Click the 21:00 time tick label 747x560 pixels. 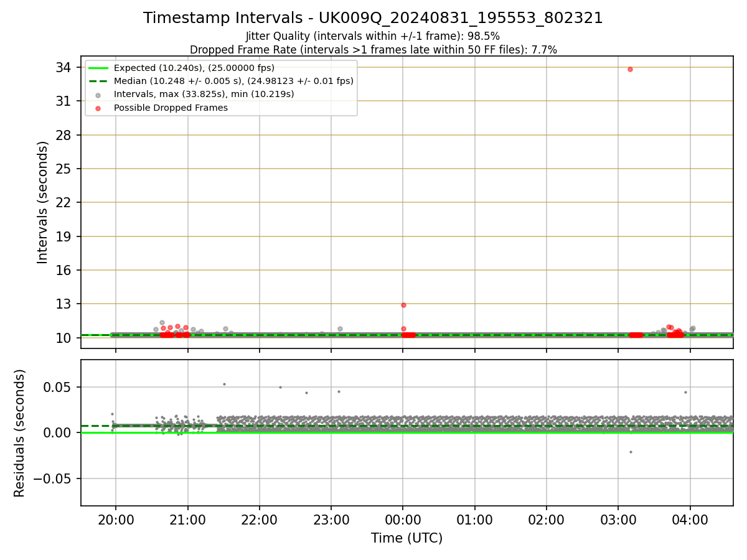tap(187, 520)
